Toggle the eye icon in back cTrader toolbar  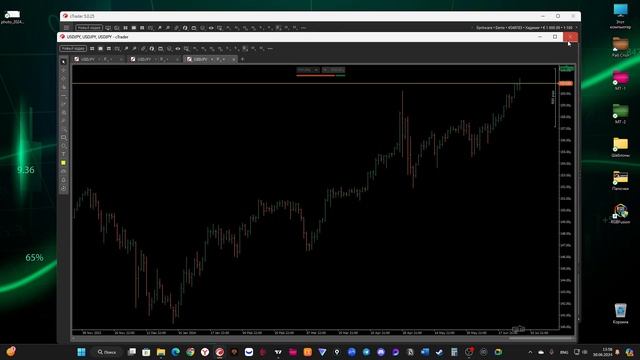coord(211,28)
